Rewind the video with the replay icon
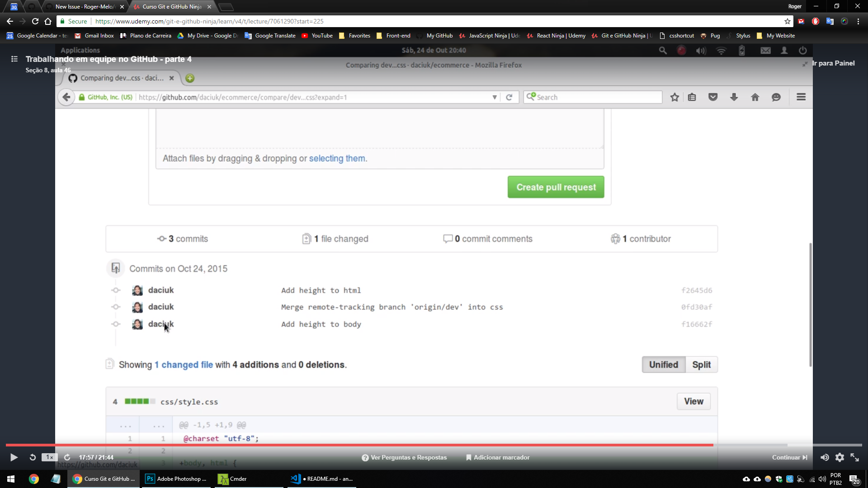The height and width of the screenshot is (488, 868). click(33, 457)
